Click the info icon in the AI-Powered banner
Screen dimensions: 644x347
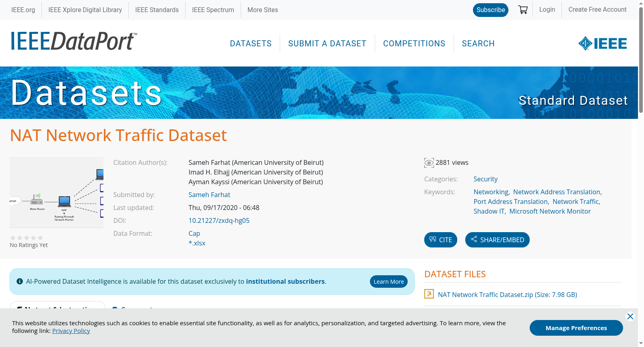pyautogui.click(x=20, y=281)
